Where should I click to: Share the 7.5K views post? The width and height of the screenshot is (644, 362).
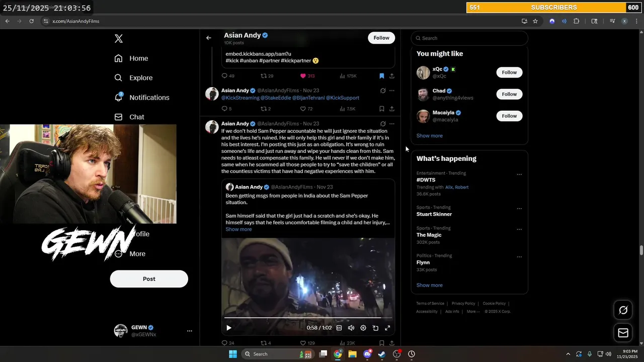392,109
